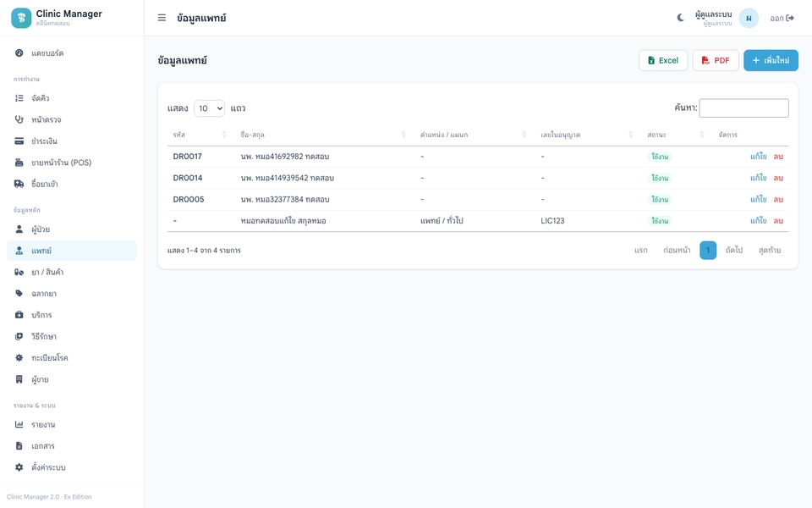Delete doctor DR0017 with ลบ
Screen dimensions: 812x508
click(778, 156)
